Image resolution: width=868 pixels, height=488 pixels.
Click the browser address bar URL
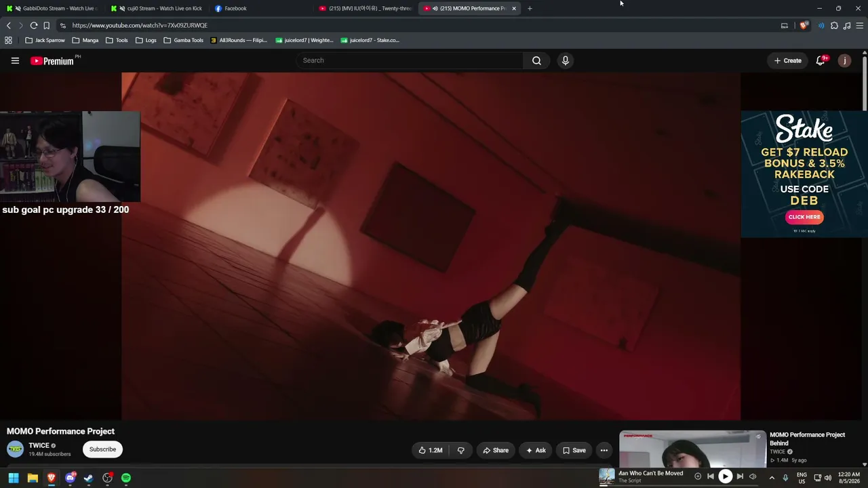tap(140, 25)
